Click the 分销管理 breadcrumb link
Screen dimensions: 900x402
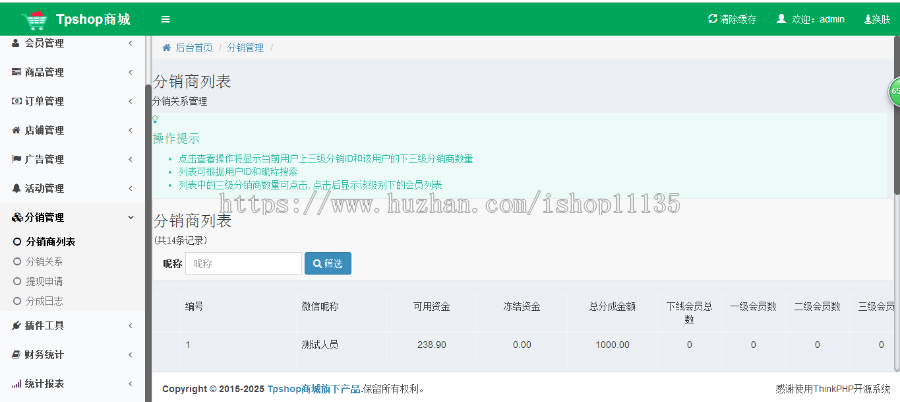(x=246, y=48)
